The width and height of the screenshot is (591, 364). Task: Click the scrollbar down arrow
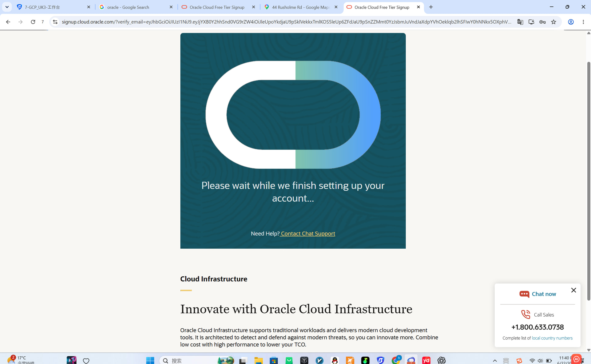tap(589, 350)
